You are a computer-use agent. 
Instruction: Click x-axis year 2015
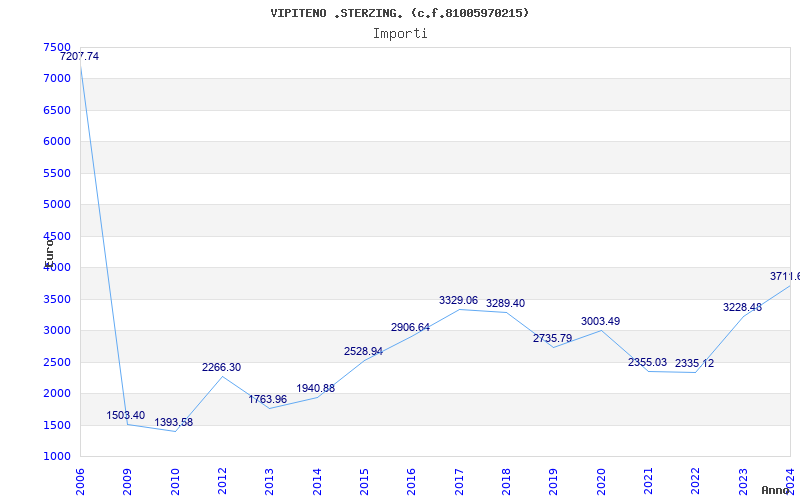pos(364,482)
